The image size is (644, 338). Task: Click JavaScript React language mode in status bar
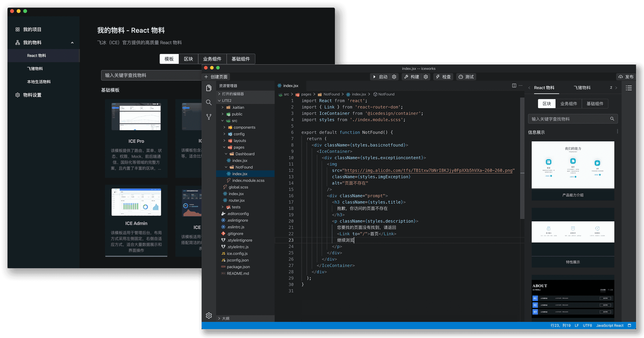tap(610, 325)
